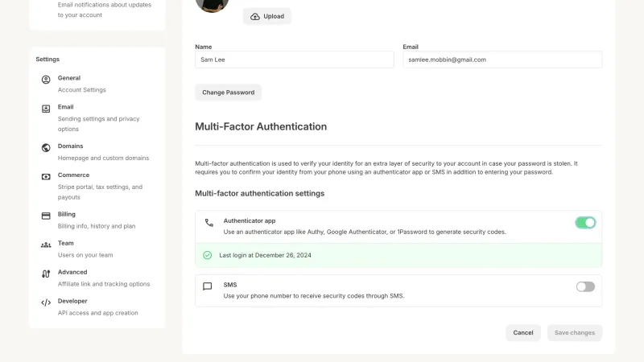Click the Domains globe icon
Viewport: 644px width, 362px height.
(46, 147)
